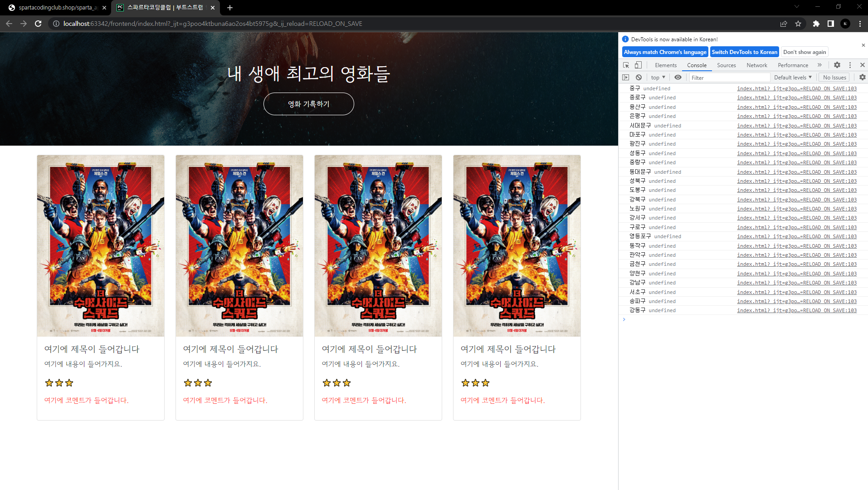Click Always match Chrome's language
The height and width of the screenshot is (490, 868).
[x=665, y=52]
